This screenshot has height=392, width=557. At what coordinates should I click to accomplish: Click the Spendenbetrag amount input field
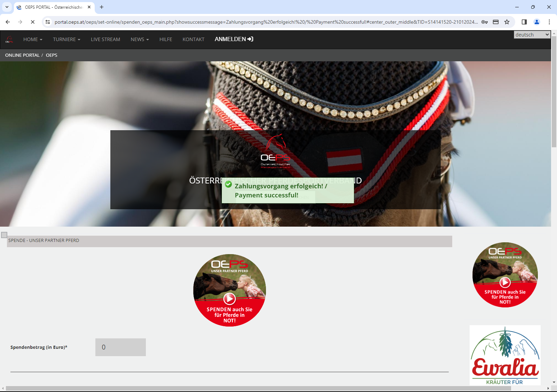click(120, 347)
